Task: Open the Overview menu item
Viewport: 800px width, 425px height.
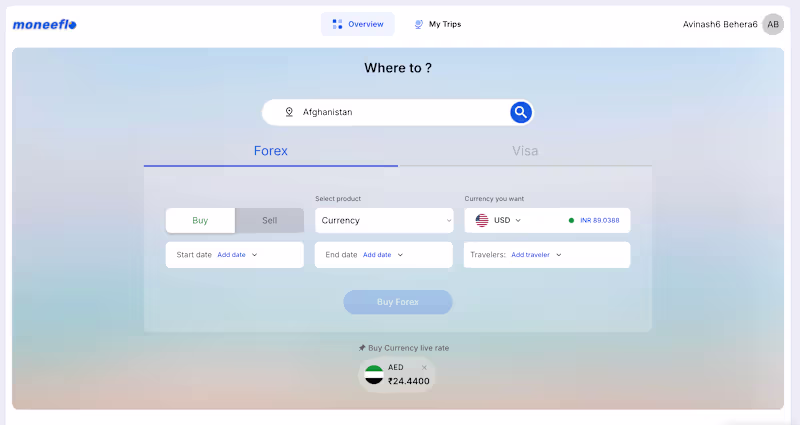Action: point(358,24)
